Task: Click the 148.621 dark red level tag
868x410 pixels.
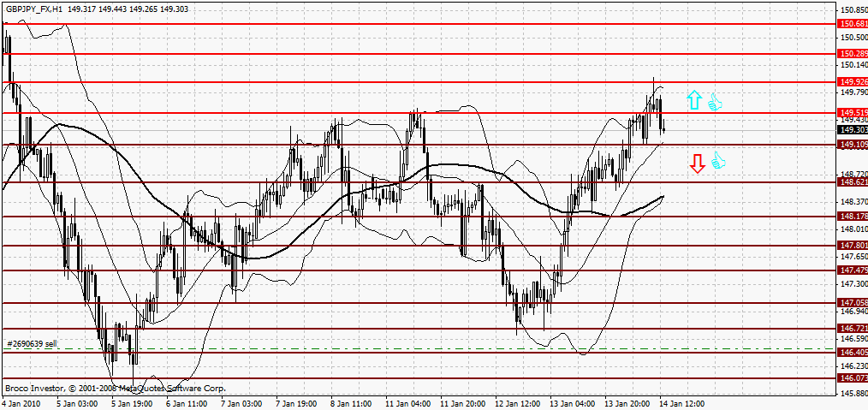Action: click(853, 182)
